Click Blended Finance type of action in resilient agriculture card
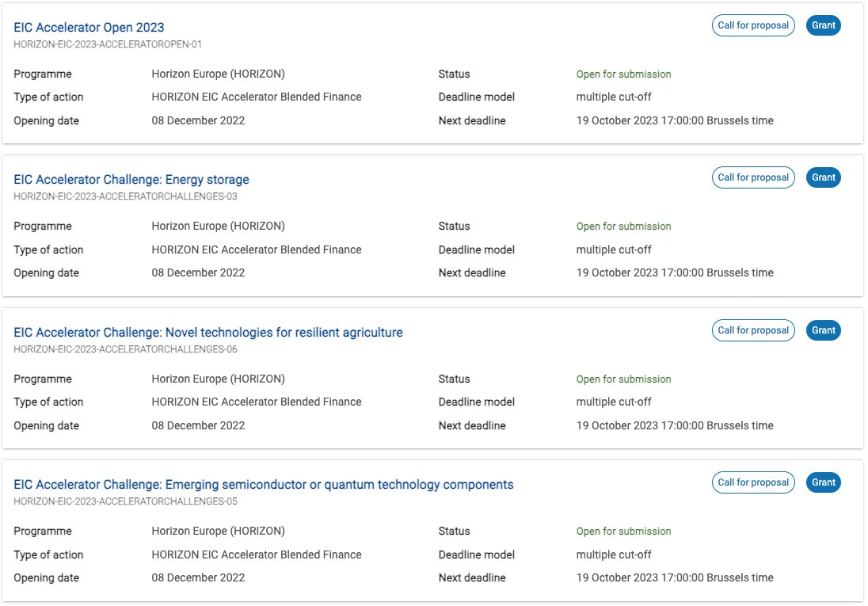The height and width of the screenshot is (606, 868). [x=257, y=402]
